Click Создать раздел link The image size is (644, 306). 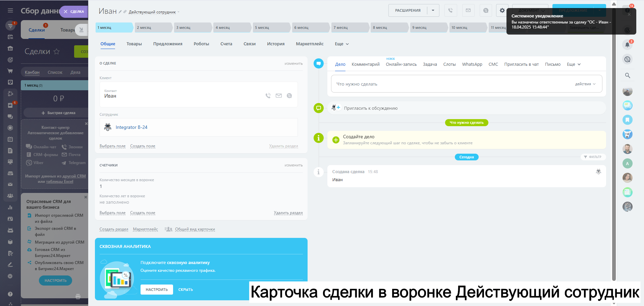(114, 229)
